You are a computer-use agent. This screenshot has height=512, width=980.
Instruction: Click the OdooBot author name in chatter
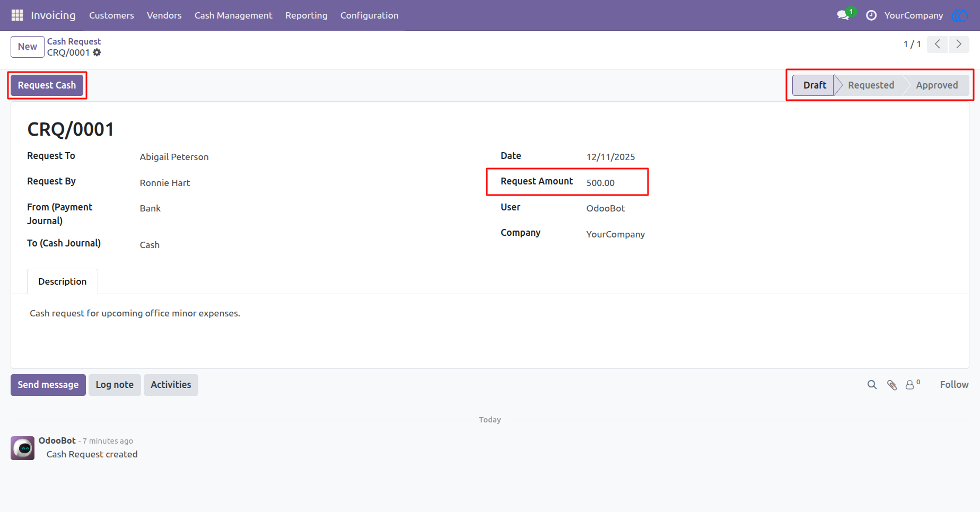point(57,440)
